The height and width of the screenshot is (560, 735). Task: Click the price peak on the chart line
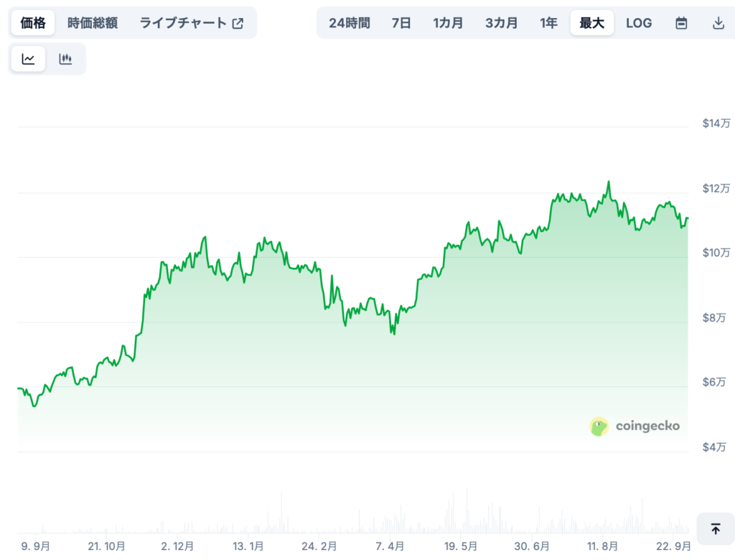[x=609, y=182]
